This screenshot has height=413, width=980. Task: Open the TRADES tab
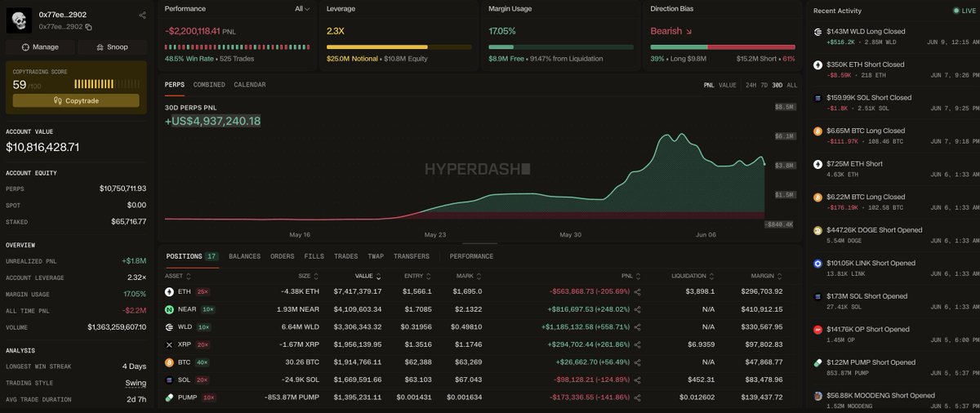coord(345,256)
